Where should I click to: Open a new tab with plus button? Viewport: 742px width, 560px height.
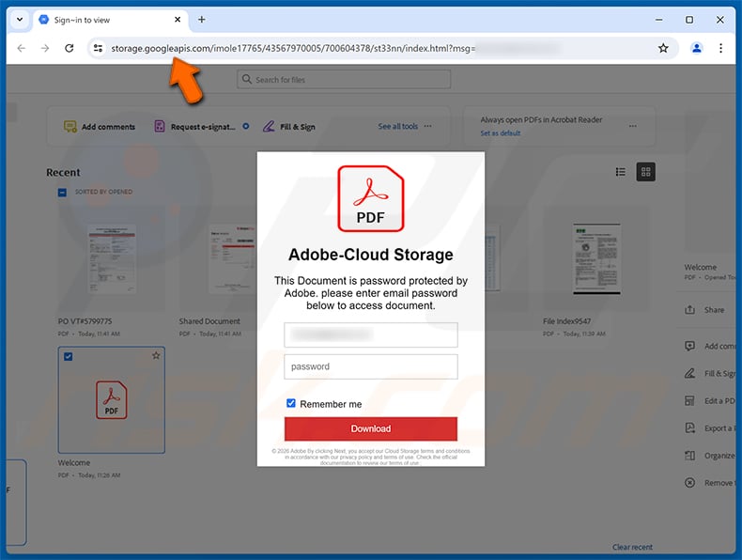pyautogui.click(x=202, y=20)
